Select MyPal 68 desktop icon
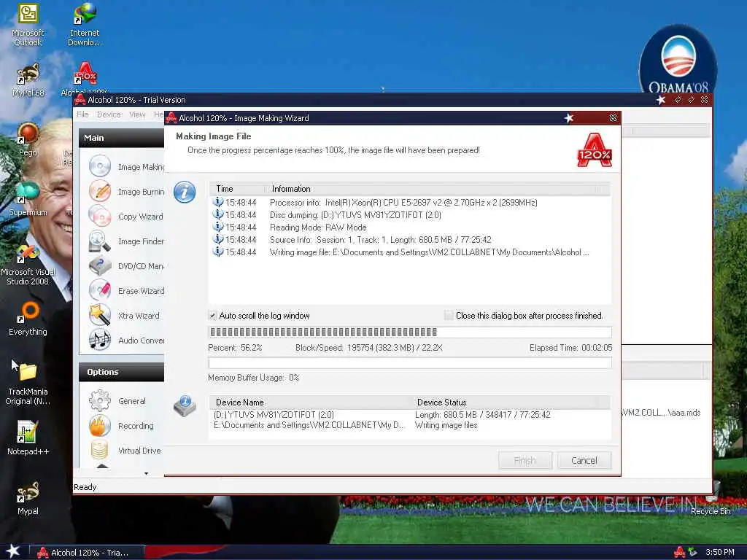Screen dimensions: 747x560 point(28,80)
